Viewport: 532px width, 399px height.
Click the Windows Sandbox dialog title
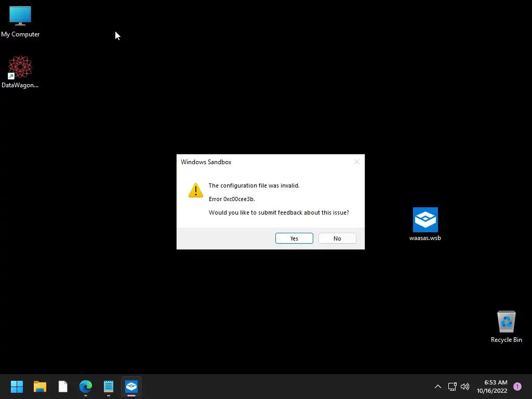click(206, 162)
